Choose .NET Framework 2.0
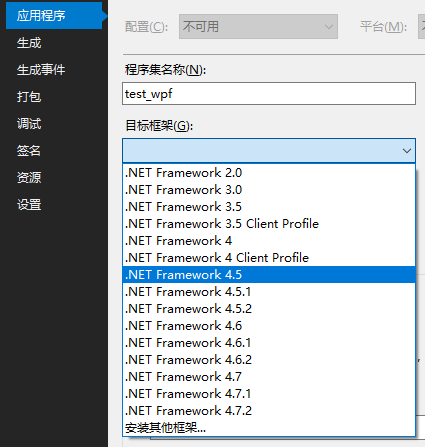Screen dimensions: 425x447 click(x=269, y=173)
